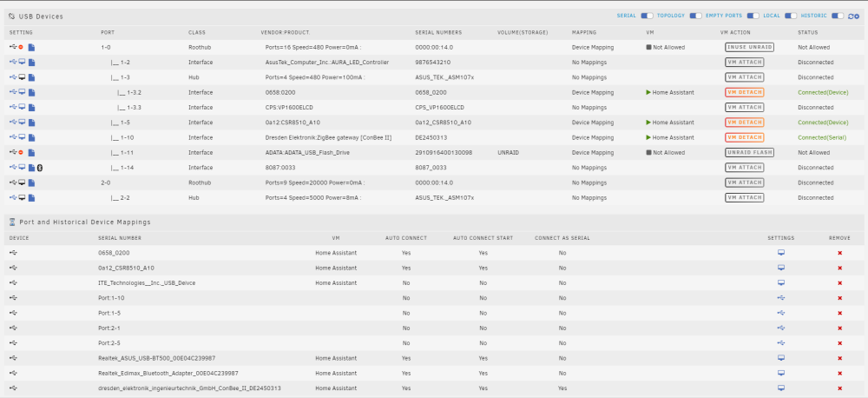Toggle the Serial switch

[647, 16]
